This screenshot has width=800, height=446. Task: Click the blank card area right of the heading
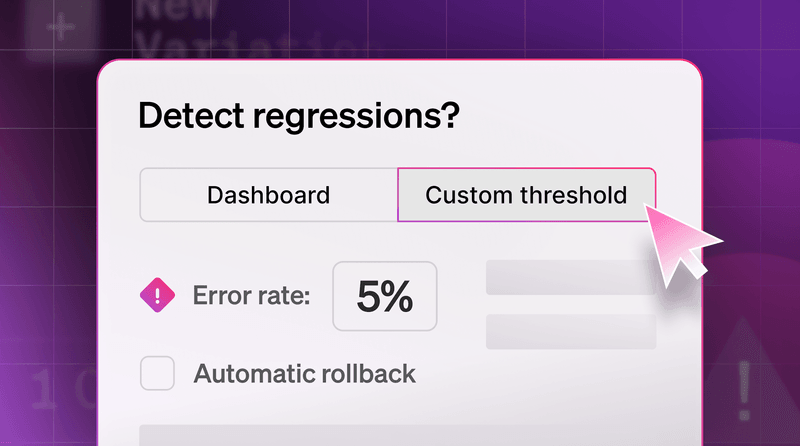[x=580, y=116]
